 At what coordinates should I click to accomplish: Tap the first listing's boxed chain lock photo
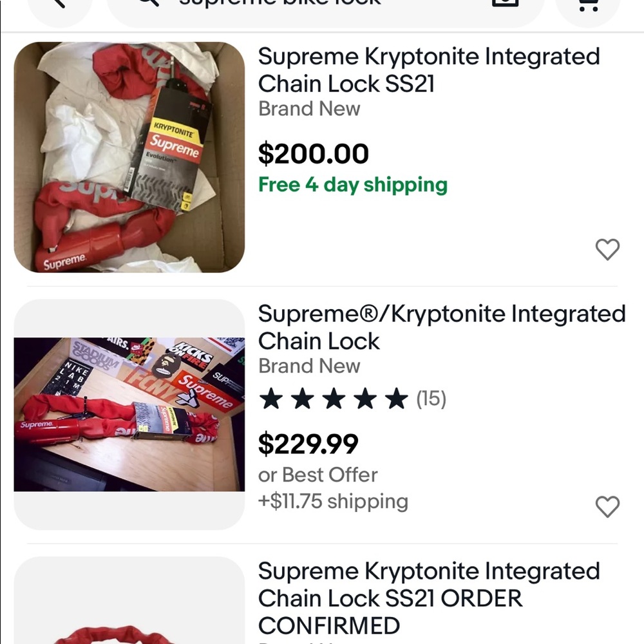(129, 158)
